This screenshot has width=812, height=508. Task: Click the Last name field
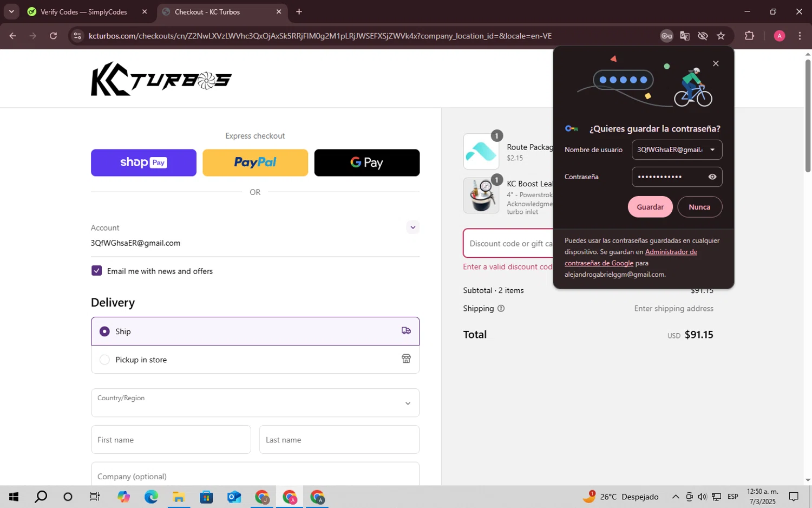(339, 440)
